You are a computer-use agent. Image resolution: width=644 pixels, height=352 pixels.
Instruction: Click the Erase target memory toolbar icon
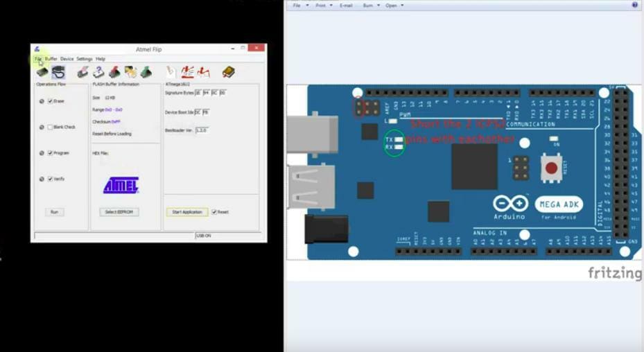[x=82, y=72]
